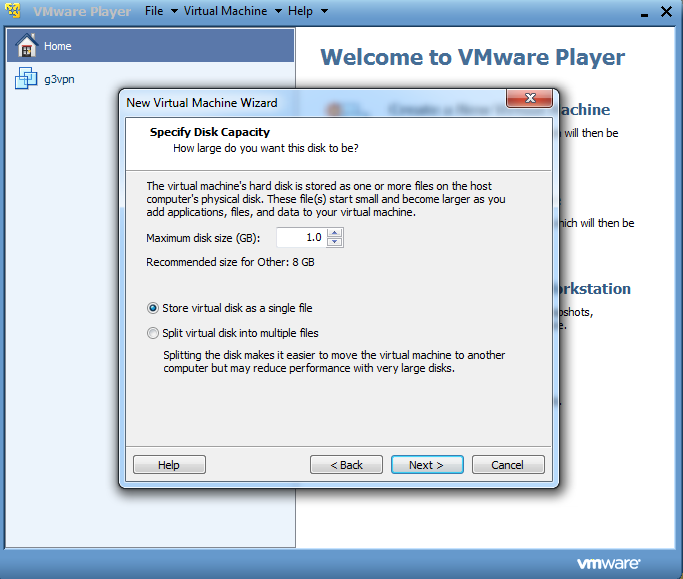Click the Home icon in the library sidebar
This screenshot has height=579, width=683.
tap(27, 46)
